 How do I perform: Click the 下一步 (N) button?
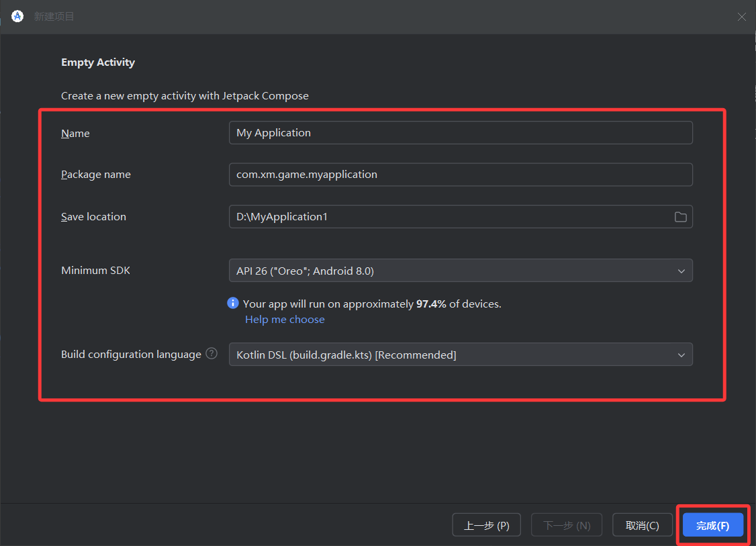[x=566, y=525]
